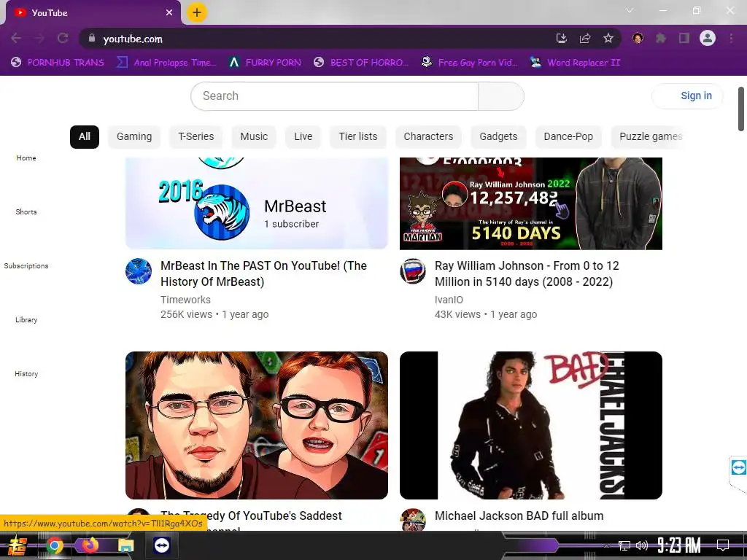Click the Sign in button

tap(687, 96)
